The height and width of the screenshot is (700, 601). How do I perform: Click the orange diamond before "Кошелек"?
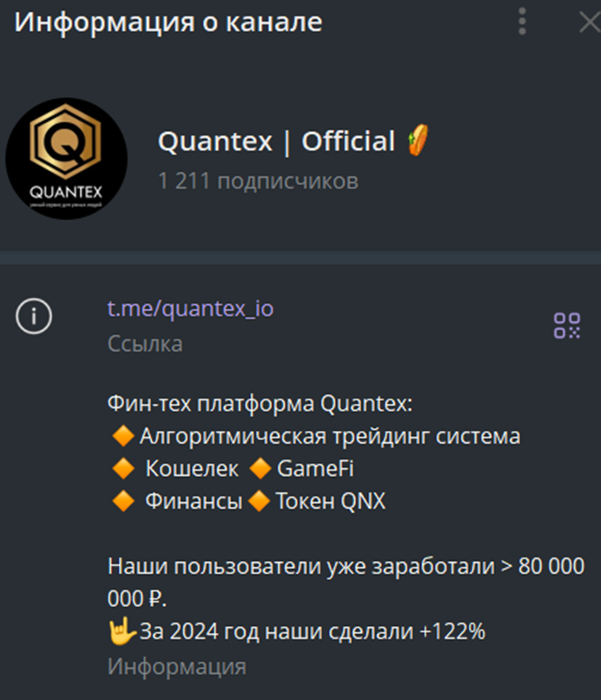click(122, 469)
